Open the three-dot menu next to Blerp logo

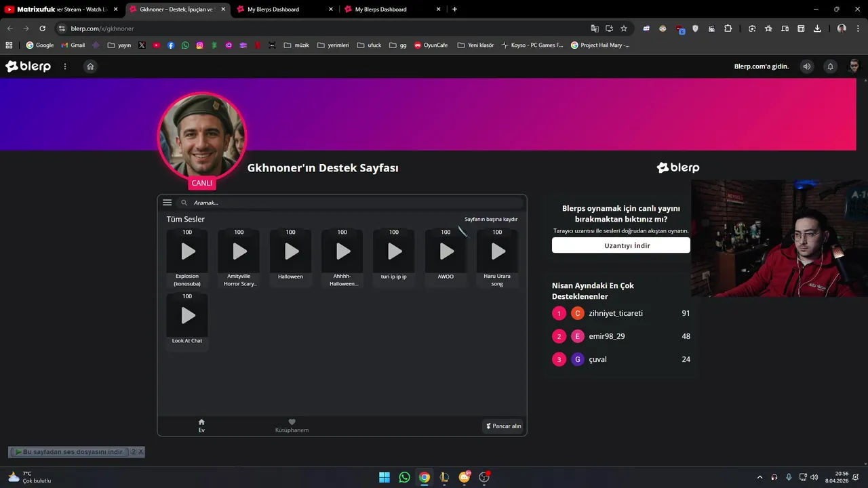tap(65, 66)
